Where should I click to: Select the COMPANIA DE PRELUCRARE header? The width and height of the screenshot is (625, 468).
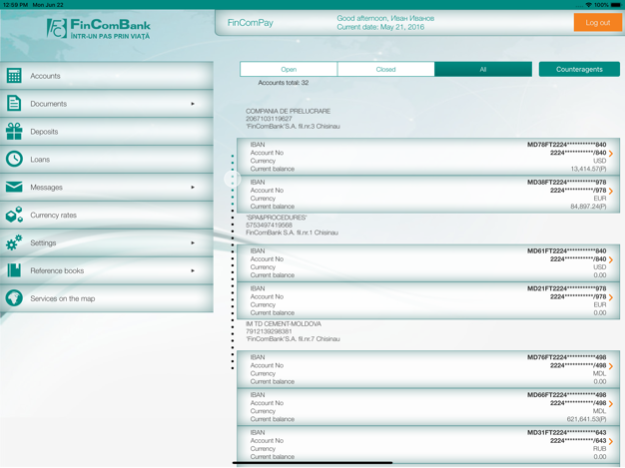288,111
